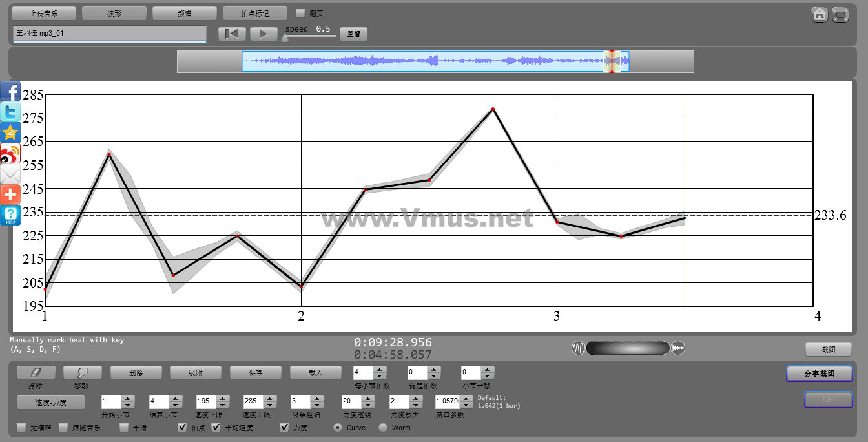Adjust the speed slider handle
868x442 pixels.
285,38
